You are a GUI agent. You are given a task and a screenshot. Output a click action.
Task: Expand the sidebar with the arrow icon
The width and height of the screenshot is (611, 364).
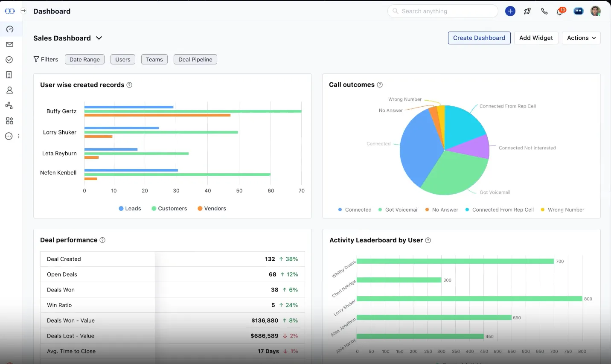pos(23,11)
